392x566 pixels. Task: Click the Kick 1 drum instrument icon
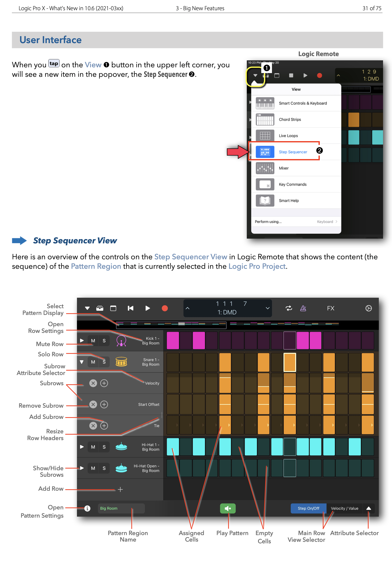tap(121, 341)
